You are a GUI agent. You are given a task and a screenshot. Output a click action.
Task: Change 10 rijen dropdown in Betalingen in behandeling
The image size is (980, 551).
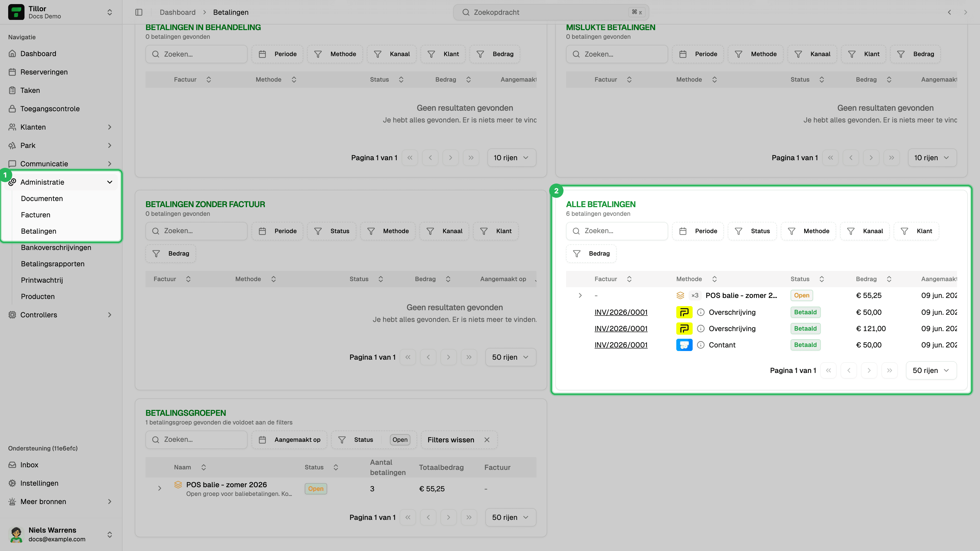coord(512,158)
